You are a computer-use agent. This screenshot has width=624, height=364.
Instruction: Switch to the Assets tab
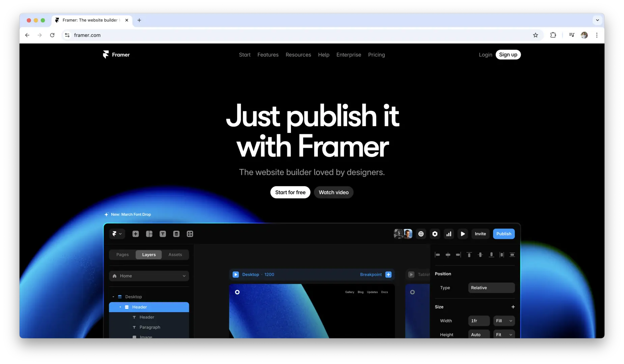tap(175, 254)
